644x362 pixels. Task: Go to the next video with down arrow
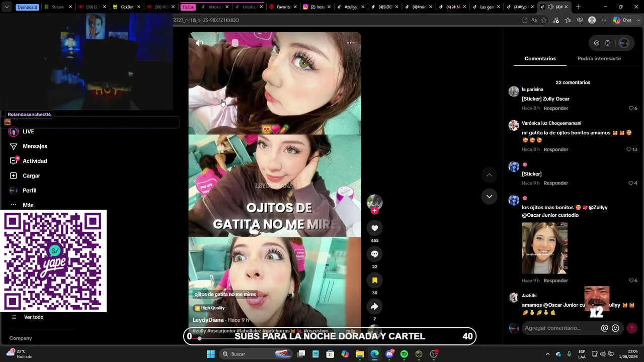point(489,197)
